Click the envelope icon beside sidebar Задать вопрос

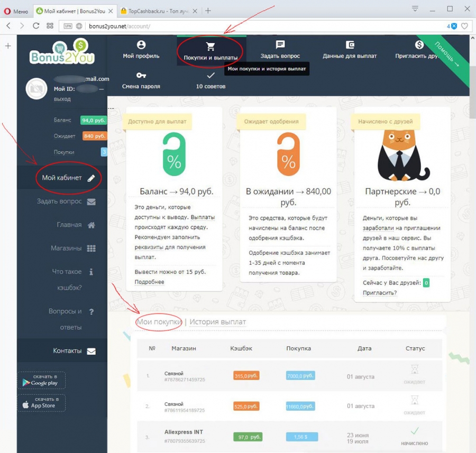point(91,202)
